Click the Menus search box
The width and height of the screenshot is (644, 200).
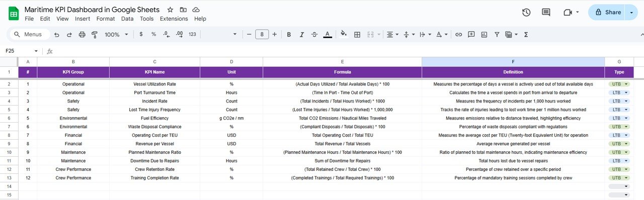30,35
